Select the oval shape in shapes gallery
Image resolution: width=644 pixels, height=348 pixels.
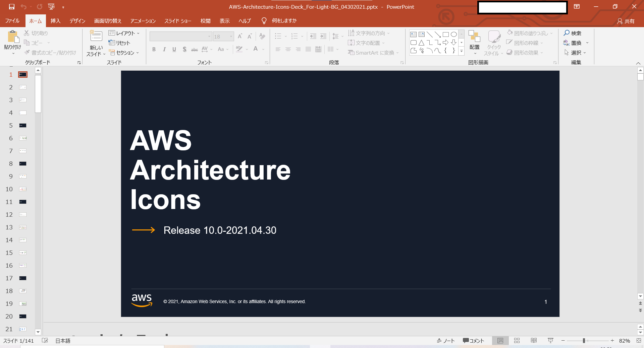[x=454, y=34]
